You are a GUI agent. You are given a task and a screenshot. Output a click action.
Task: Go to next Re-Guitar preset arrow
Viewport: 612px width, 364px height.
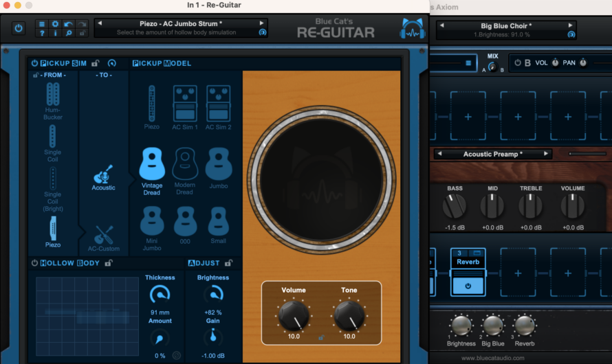coord(261,23)
